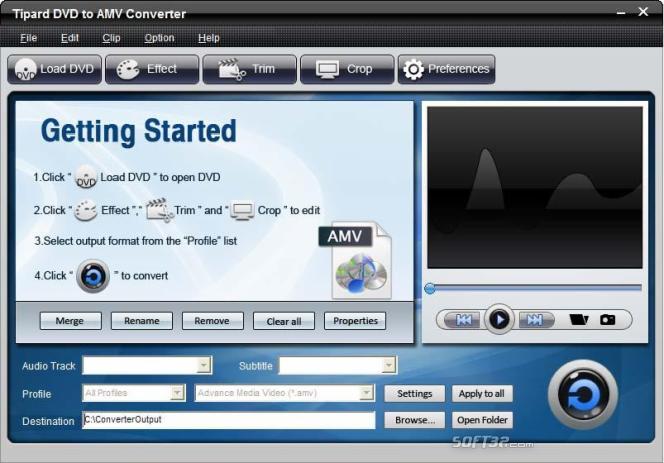Expand the Subtitle dropdown
The image size is (664, 463).
point(388,365)
